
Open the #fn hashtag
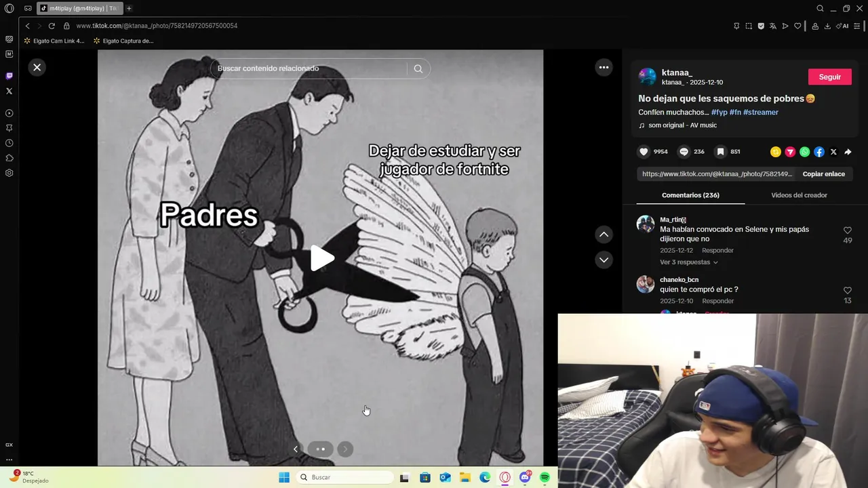(x=735, y=113)
